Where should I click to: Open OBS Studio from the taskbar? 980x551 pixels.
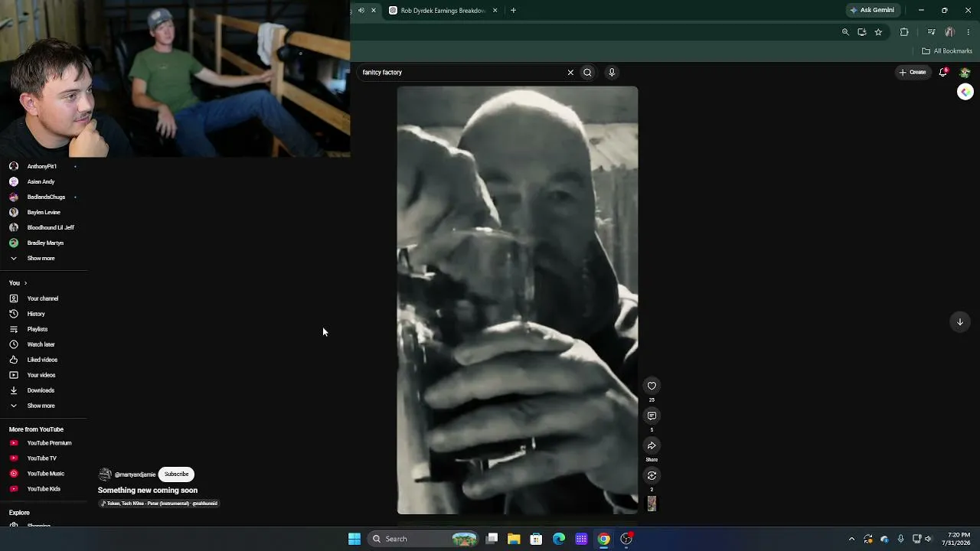(x=626, y=539)
